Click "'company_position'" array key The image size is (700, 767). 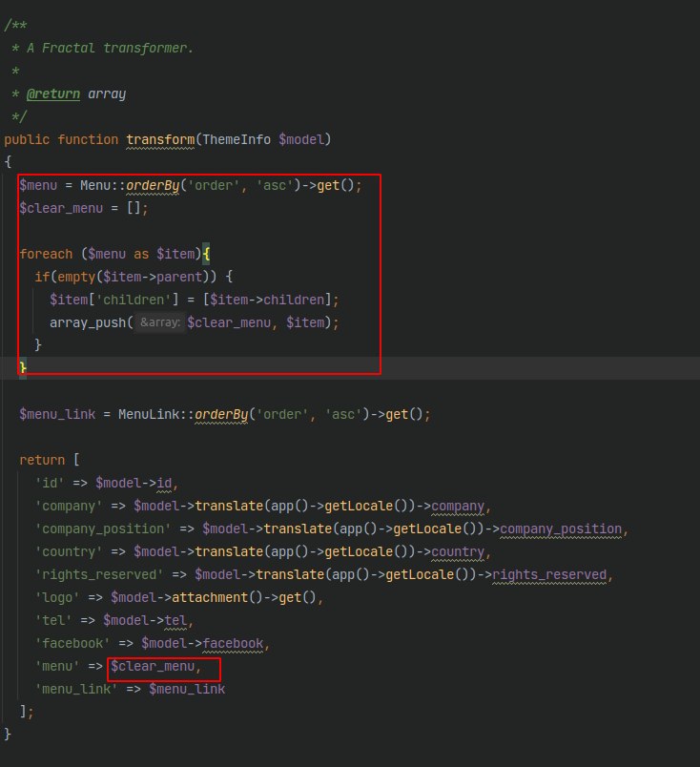click(103, 529)
